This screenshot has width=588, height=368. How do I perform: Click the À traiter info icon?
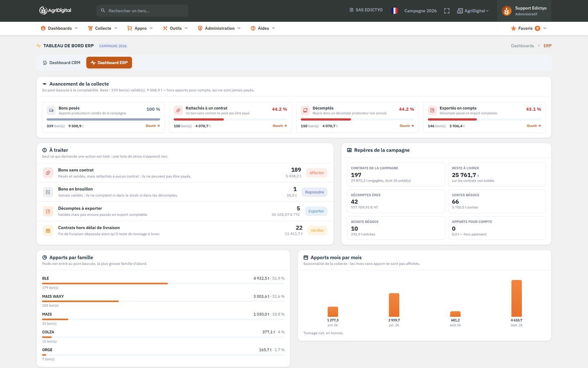coord(45,150)
